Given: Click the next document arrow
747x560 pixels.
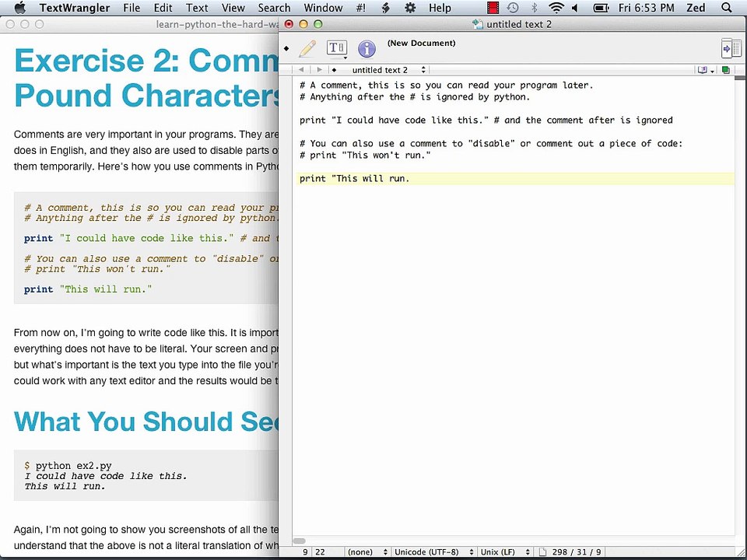Looking at the screenshot, I should [x=319, y=70].
